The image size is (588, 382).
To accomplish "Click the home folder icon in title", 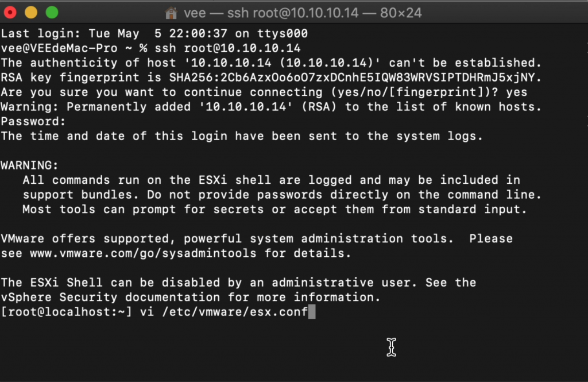I will pos(171,13).
